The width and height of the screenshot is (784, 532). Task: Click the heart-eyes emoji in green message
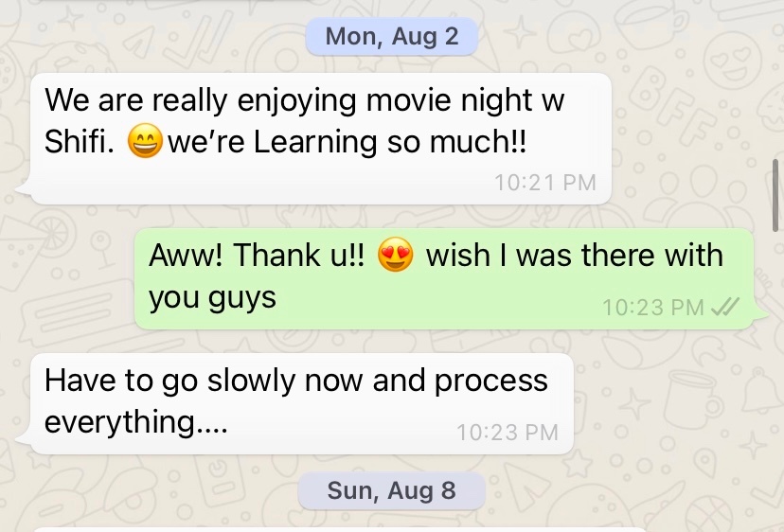coord(396,255)
